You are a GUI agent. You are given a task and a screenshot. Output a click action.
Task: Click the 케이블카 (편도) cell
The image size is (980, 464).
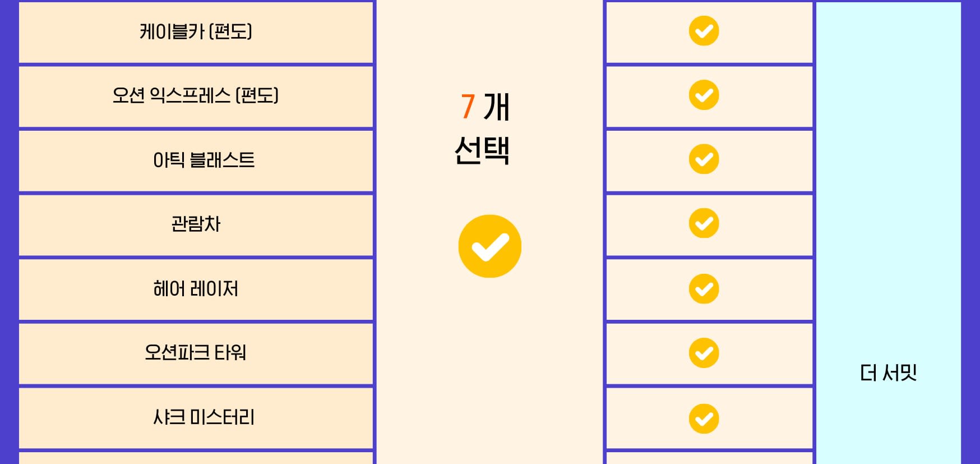196,32
